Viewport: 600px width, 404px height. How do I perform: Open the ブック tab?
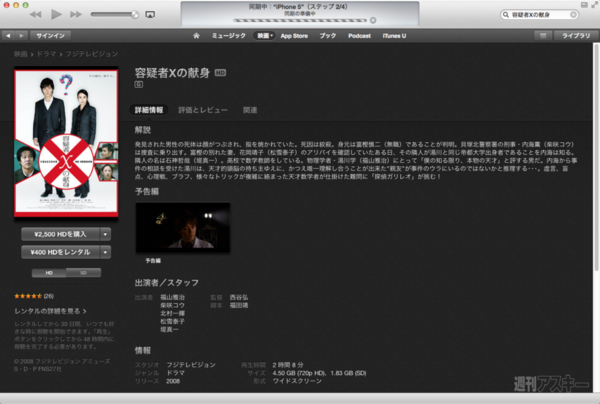(x=328, y=36)
